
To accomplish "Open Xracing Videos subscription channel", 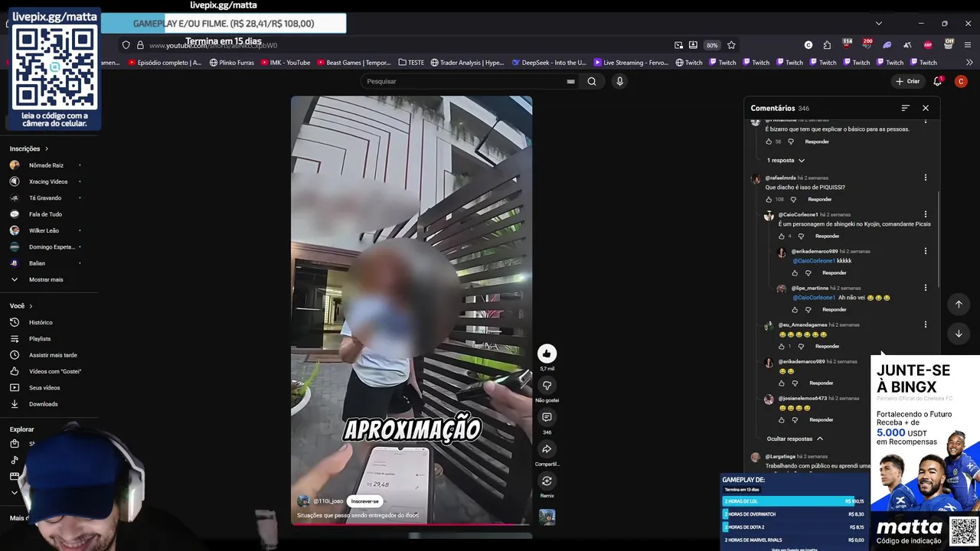I will point(48,182).
